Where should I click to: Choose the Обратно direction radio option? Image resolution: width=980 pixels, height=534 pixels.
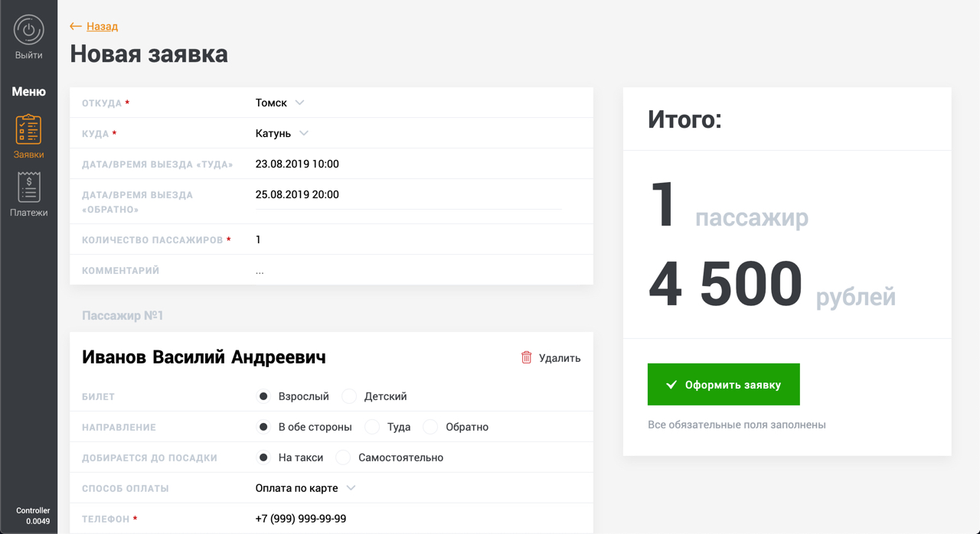click(x=430, y=427)
